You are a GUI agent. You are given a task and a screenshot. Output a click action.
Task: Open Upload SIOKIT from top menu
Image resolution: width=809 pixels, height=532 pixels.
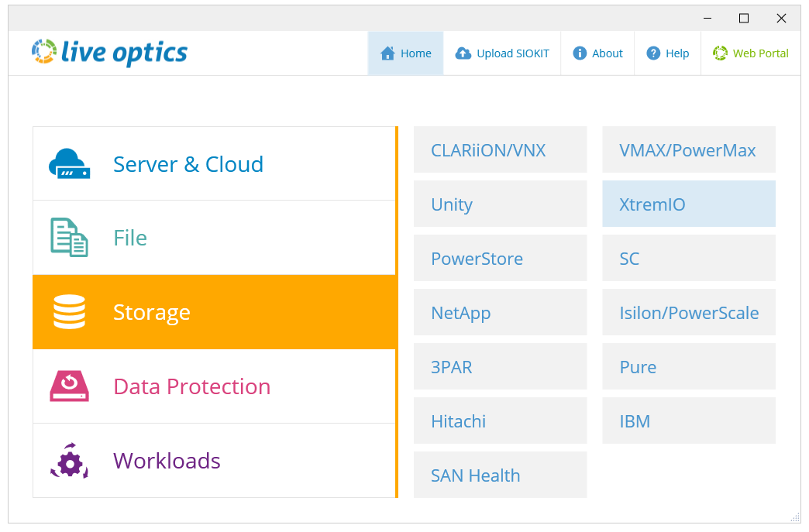click(x=502, y=53)
